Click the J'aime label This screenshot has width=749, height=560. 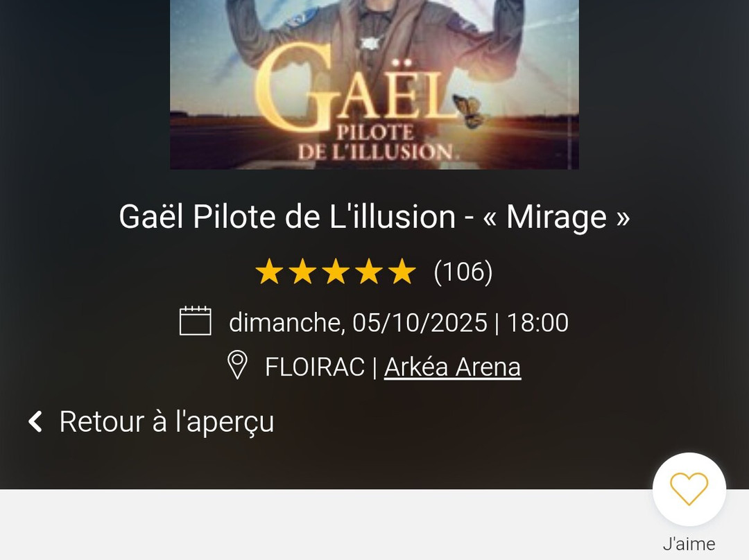689,544
